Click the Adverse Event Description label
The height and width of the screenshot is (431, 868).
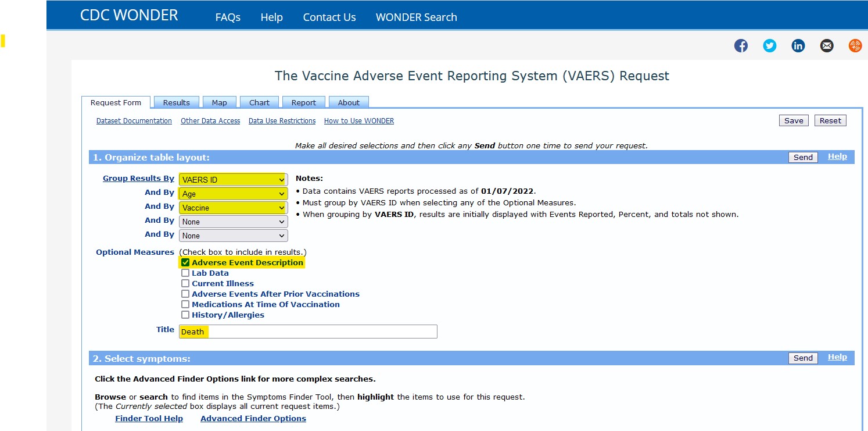(x=248, y=262)
